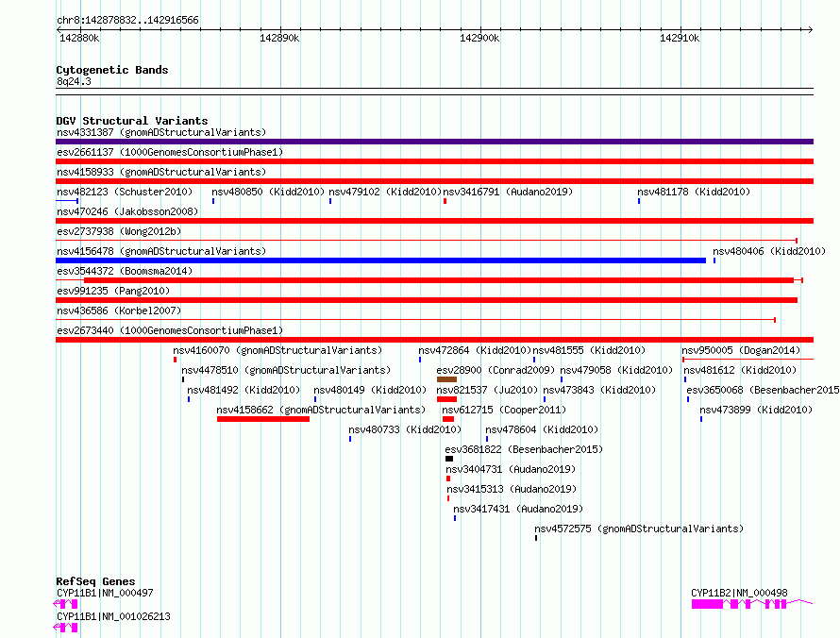Open esv2661137 1000GenomesConsortiumPhase1 label

point(170,152)
